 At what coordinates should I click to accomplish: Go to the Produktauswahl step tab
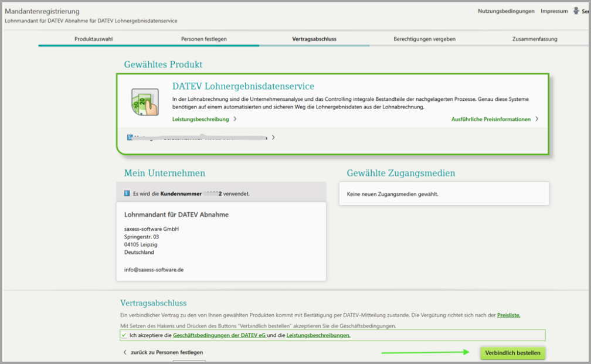coord(94,39)
